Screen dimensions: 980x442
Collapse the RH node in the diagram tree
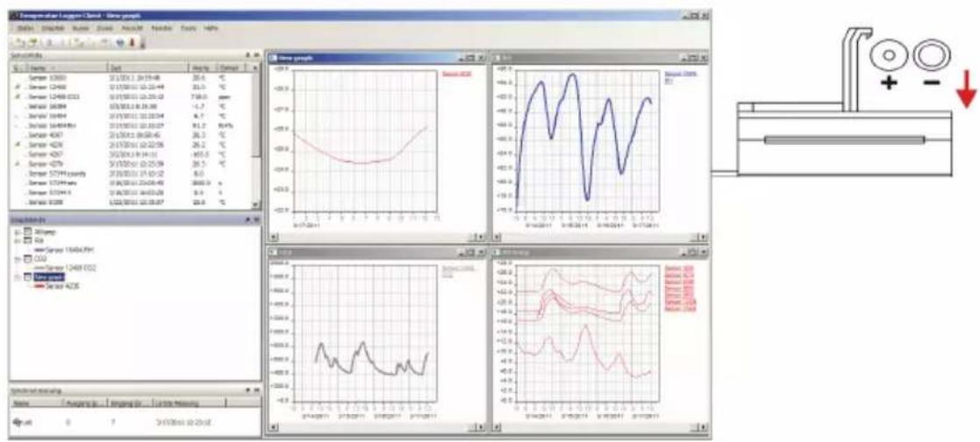[16, 240]
